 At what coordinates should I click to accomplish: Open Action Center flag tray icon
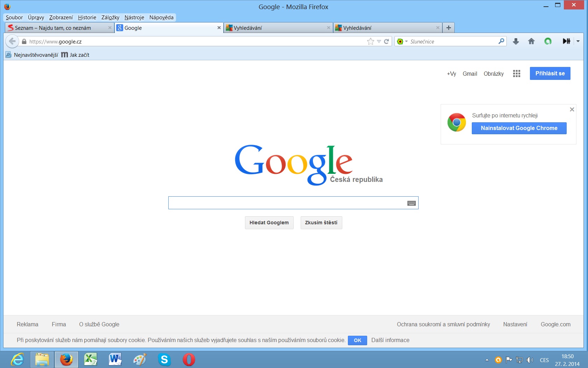[x=509, y=360]
